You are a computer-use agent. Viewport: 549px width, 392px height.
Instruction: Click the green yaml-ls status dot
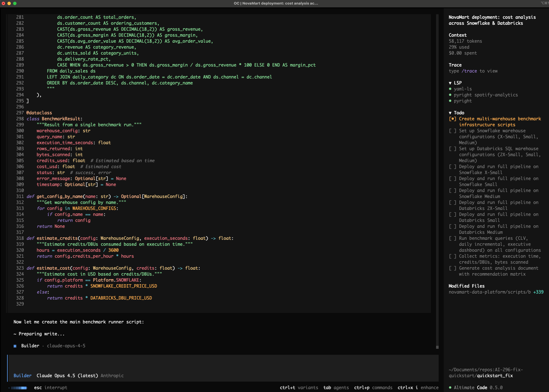(450, 89)
